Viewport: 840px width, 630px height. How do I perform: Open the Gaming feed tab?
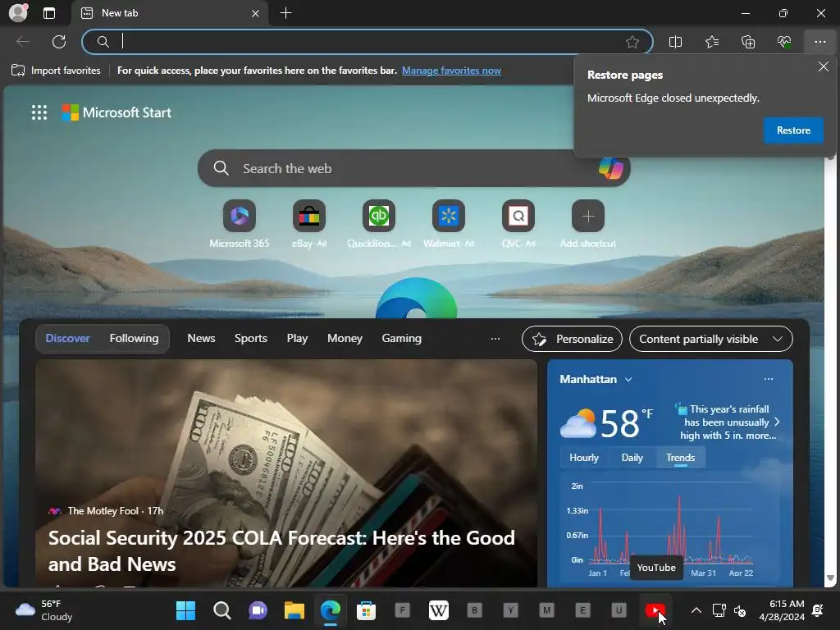pos(401,339)
